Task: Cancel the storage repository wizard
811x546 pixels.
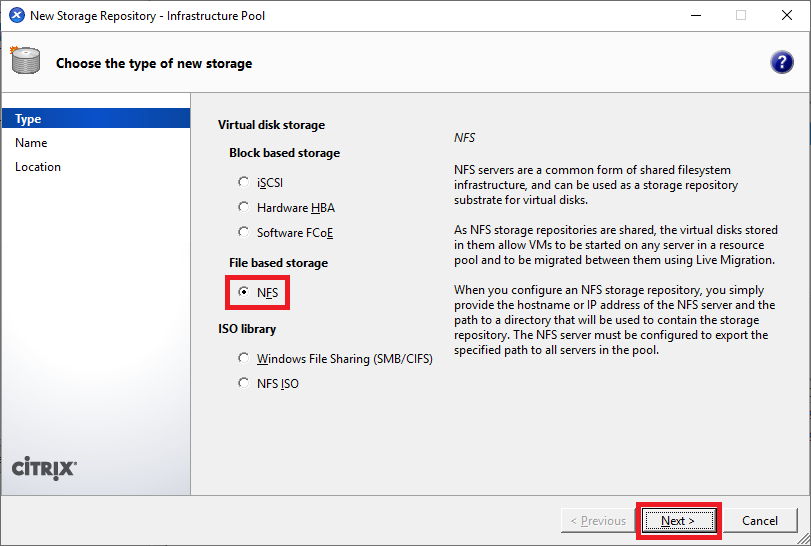Action: pos(760,520)
